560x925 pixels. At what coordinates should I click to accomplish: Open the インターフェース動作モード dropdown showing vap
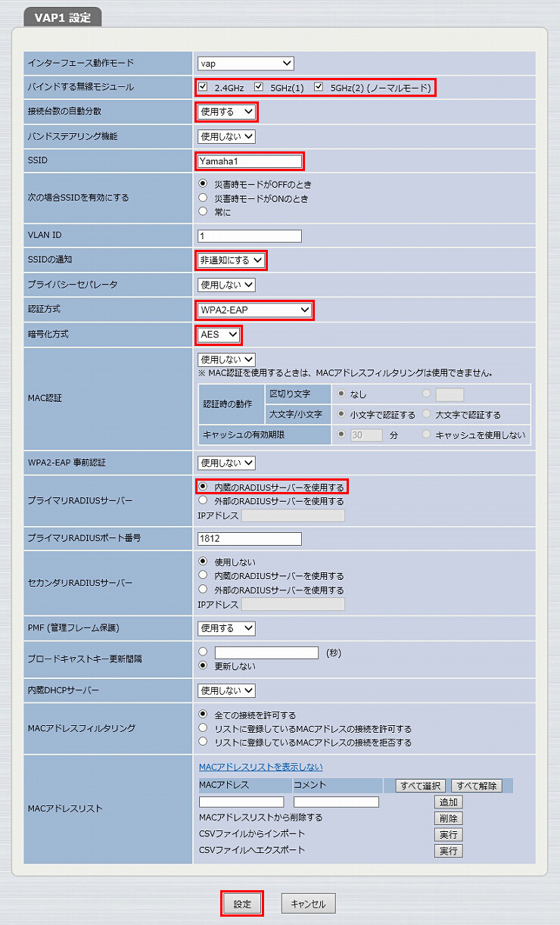[246, 64]
